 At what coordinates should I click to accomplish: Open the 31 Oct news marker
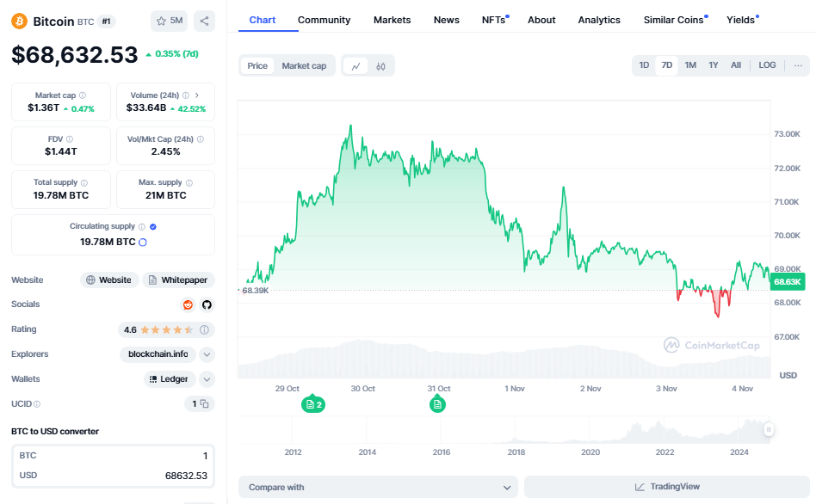(437, 404)
